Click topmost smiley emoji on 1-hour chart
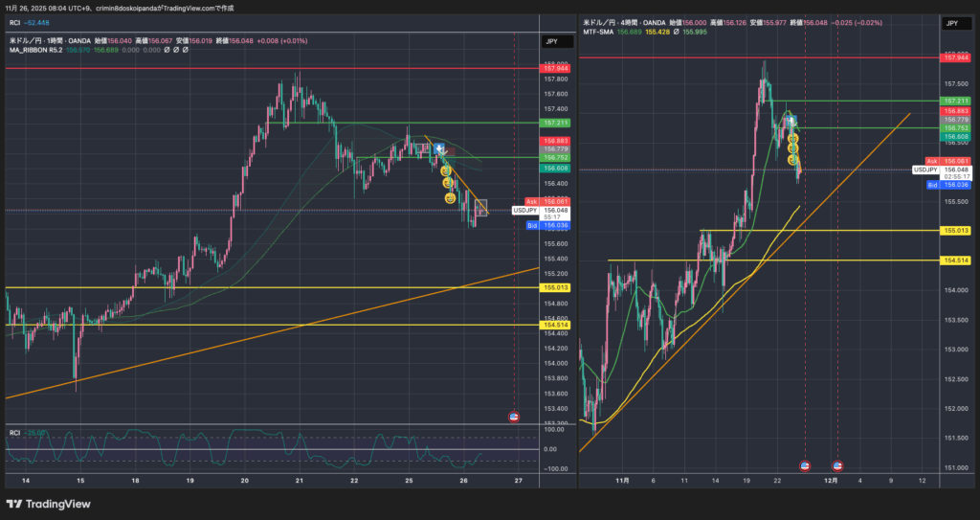 coord(444,170)
